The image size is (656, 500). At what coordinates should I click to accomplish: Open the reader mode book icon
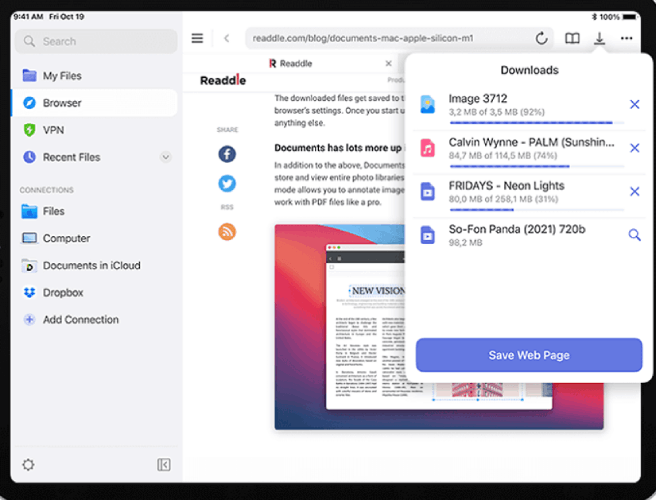[x=572, y=38]
